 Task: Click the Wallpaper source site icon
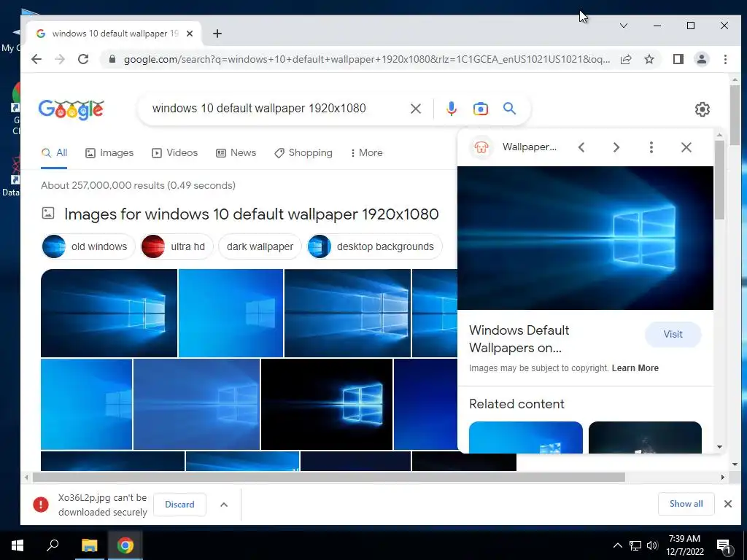(x=481, y=147)
